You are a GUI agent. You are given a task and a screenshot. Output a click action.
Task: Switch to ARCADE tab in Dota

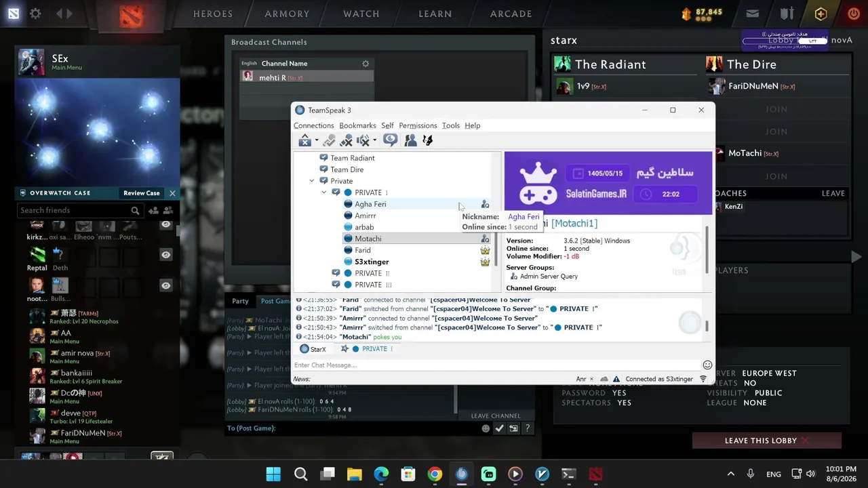coord(511,14)
